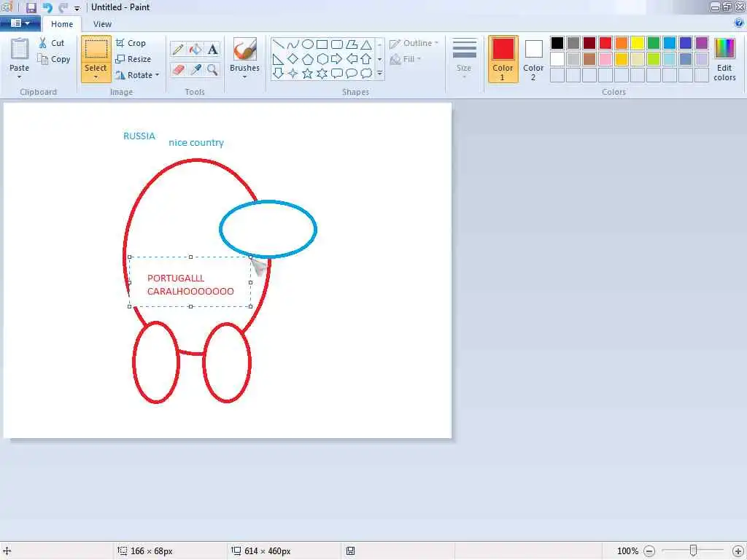The image size is (747, 560).
Task: Click the Undo arrow in title bar
Action: pyautogui.click(x=47, y=7)
